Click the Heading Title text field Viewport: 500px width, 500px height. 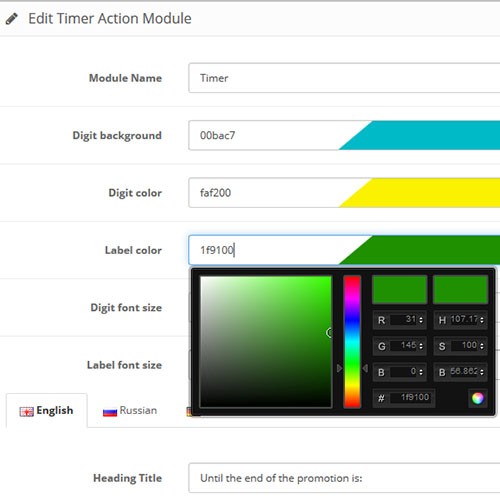pyautogui.click(x=344, y=478)
